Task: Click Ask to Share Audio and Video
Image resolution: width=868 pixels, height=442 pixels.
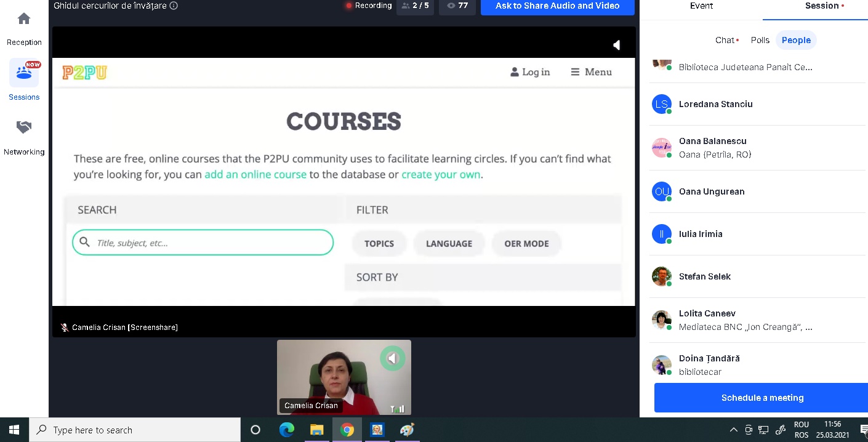Action: pyautogui.click(x=557, y=6)
